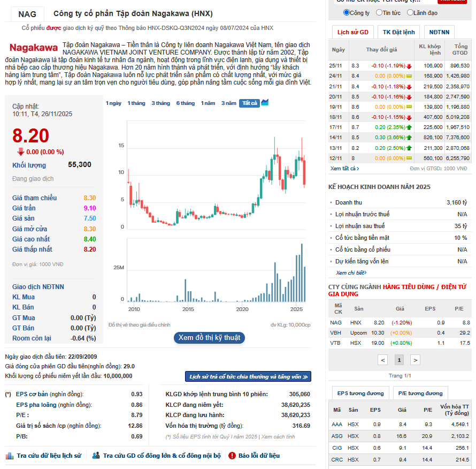476x469 pixels.
Task: Click the EPS cơ bản link
Action: [x=32, y=394]
